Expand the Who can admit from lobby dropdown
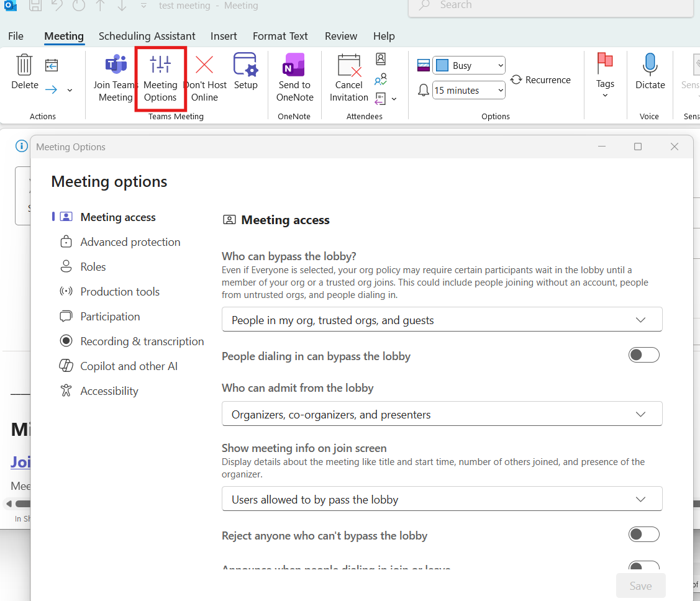The image size is (700, 601). (x=442, y=414)
